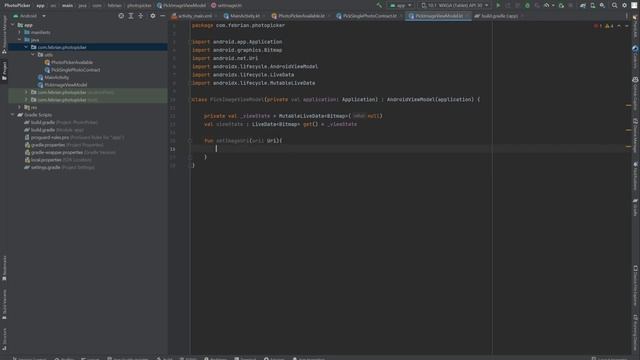Switch to activity_main.xml tab
Image resolution: width=640 pixels, height=360 pixels.
tap(192, 16)
